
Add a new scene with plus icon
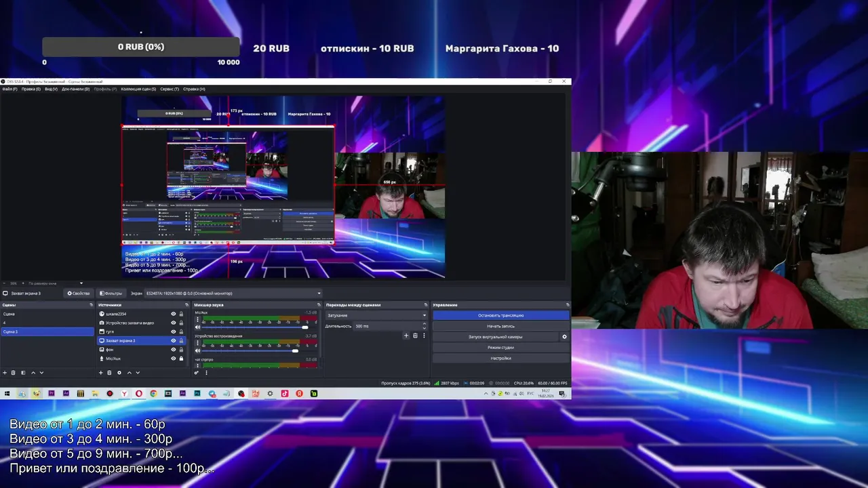click(5, 373)
